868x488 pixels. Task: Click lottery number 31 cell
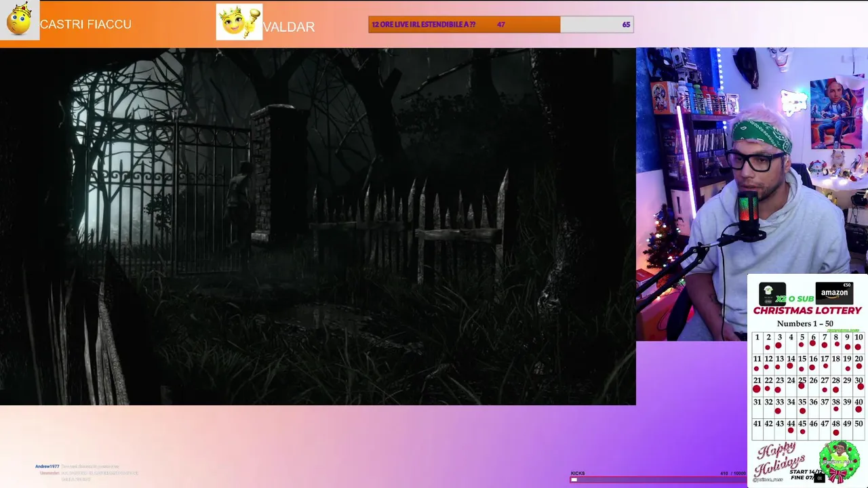click(x=757, y=407)
